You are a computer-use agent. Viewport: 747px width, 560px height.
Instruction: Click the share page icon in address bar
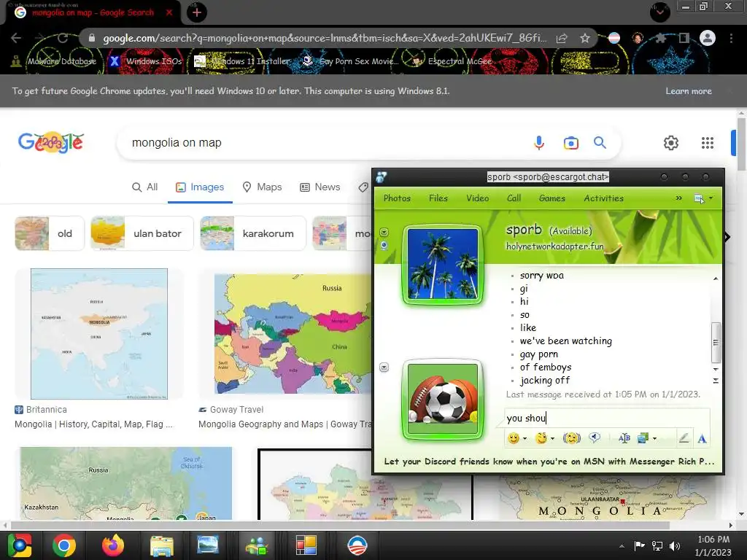[562, 38]
